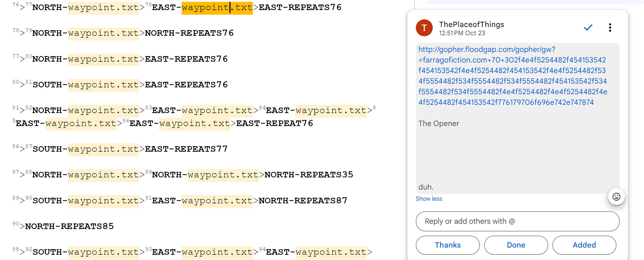
Task: Click the NORTH-REPEATS87 text
Action: (x=303, y=201)
